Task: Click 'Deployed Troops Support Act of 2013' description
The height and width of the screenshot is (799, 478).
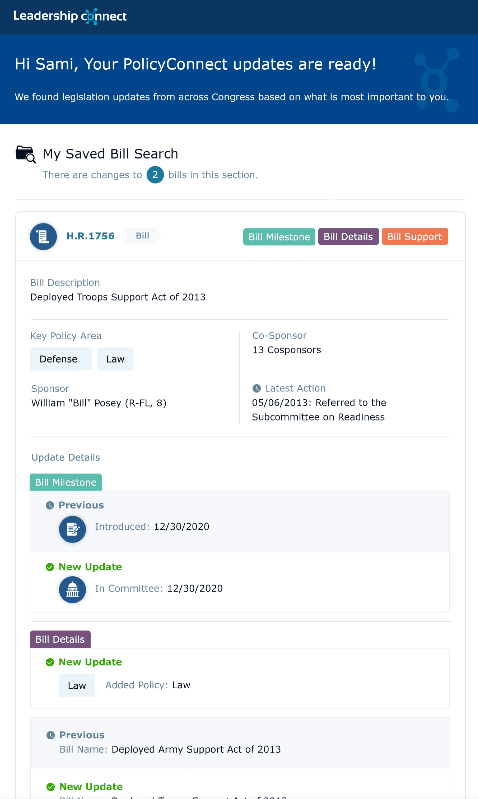Action: point(118,297)
